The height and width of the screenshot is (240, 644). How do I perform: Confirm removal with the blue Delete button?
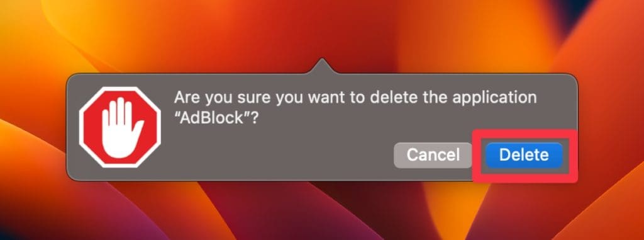(524, 155)
